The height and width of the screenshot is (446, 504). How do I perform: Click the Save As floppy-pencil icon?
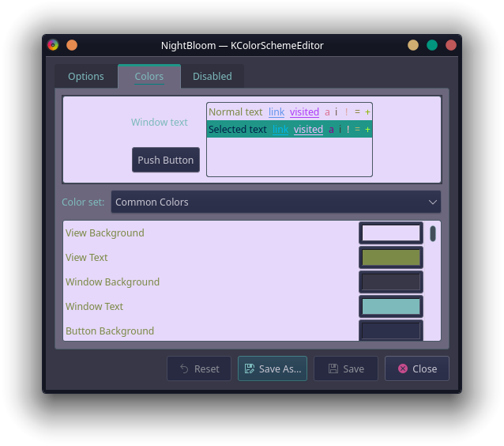coord(250,369)
